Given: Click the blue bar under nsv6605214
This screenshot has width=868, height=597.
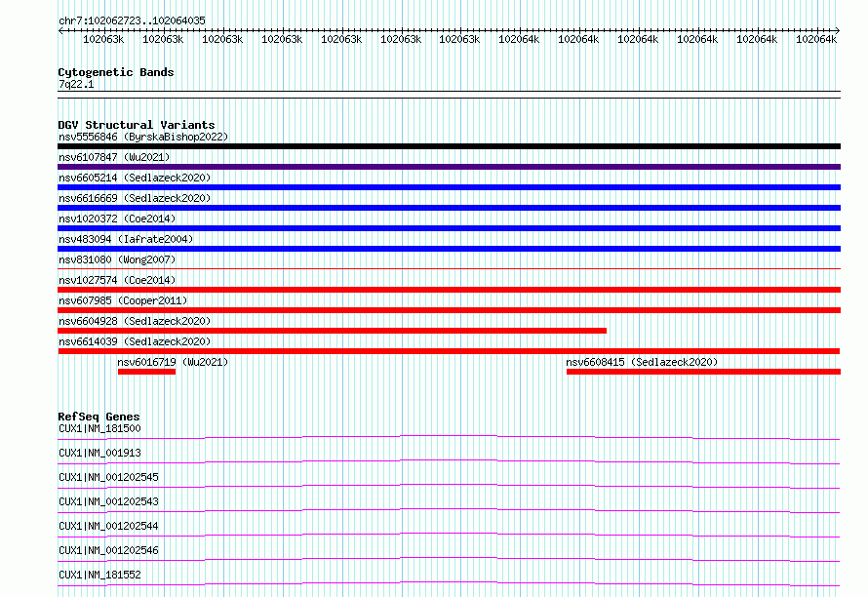Looking at the screenshot, I should point(449,187).
